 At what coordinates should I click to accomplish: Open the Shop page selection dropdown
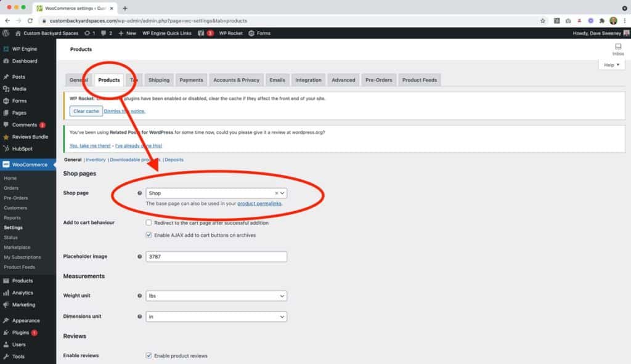point(216,192)
